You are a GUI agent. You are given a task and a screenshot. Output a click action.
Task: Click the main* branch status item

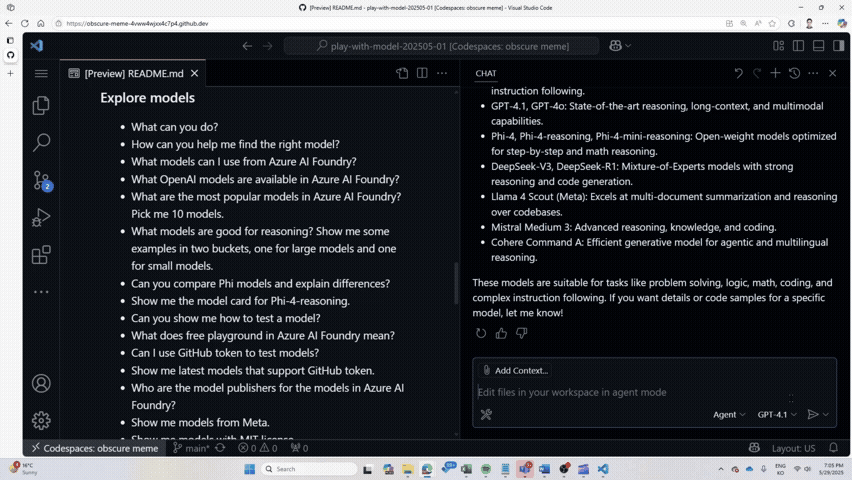pyautogui.click(x=191, y=448)
